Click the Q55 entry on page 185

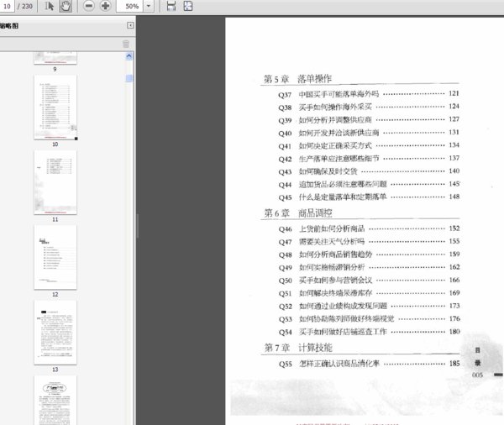coord(369,364)
